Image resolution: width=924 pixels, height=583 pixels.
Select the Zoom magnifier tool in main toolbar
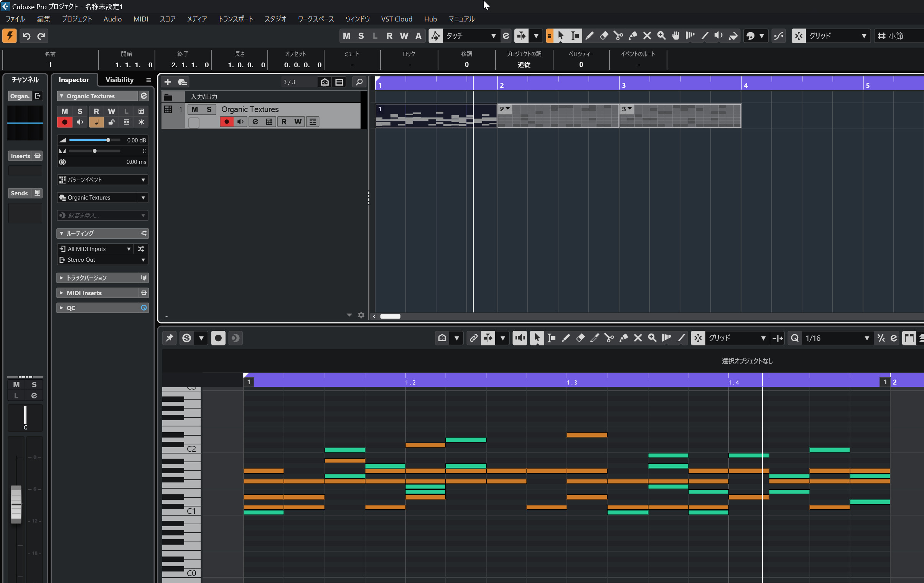point(662,36)
